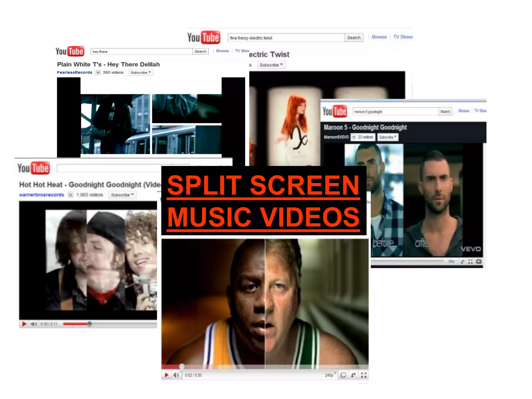Click the '260 videos' text

click(x=113, y=72)
